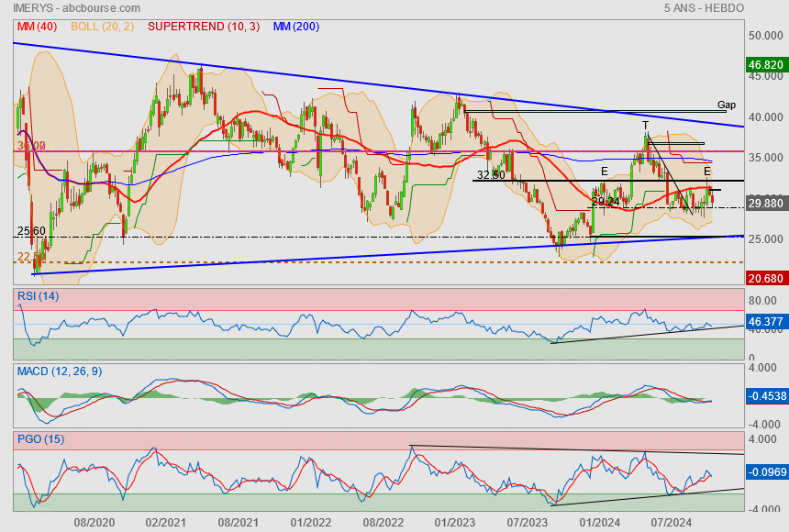Click the 32.50 resistance level label
This screenshot has width=789, height=532.
[491, 175]
